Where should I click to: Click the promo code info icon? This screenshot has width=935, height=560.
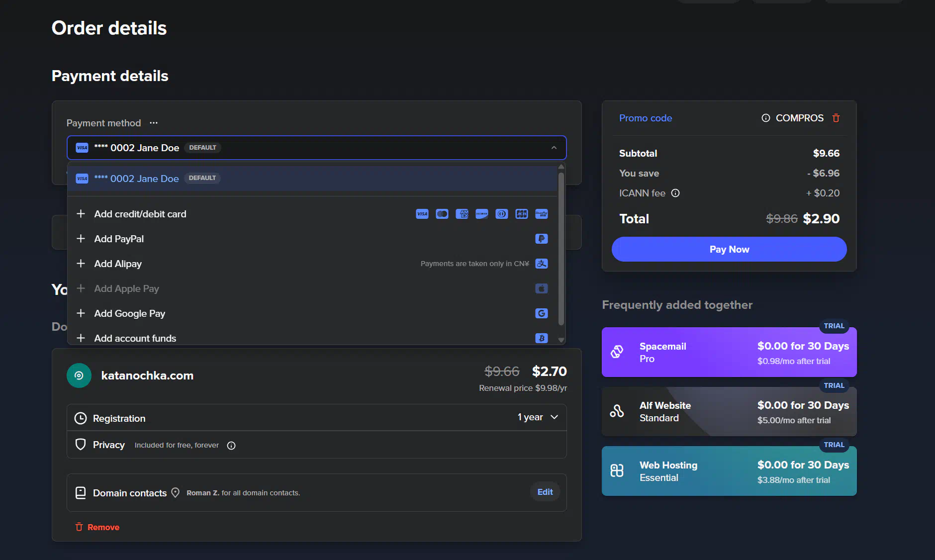[x=765, y=118]
